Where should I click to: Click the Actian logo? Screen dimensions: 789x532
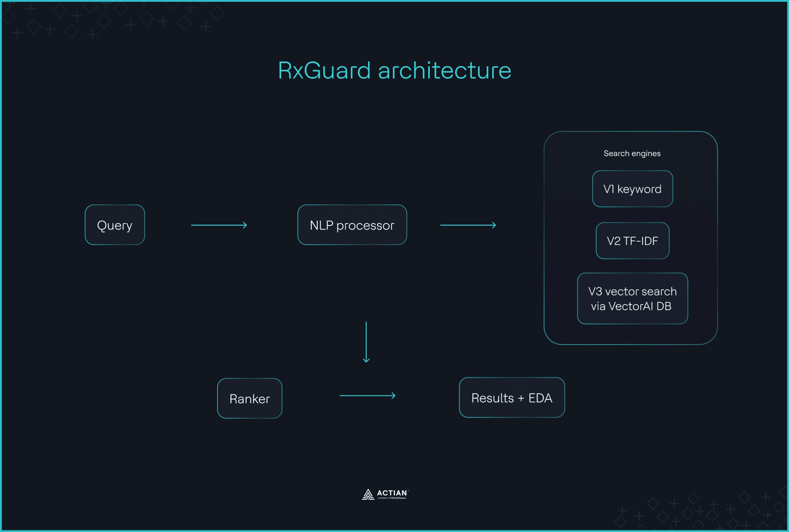385,494
